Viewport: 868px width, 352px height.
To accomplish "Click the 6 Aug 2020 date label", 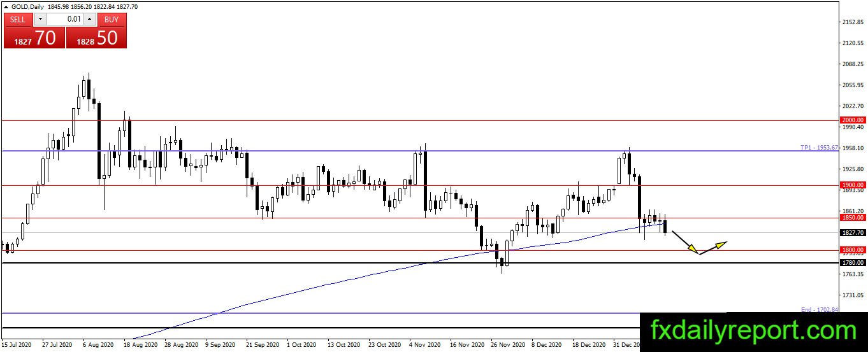I will tap(97, 345).
